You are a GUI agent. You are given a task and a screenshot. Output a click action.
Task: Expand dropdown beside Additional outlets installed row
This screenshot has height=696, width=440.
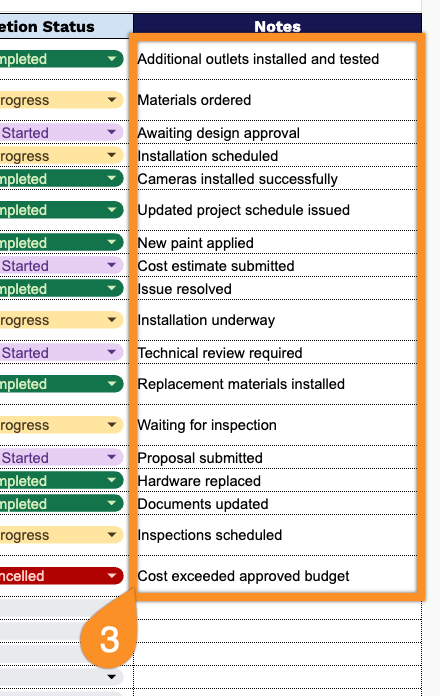(111, 59)
